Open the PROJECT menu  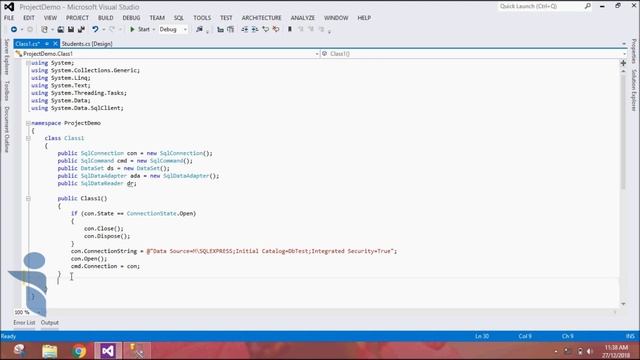point(77,18)
